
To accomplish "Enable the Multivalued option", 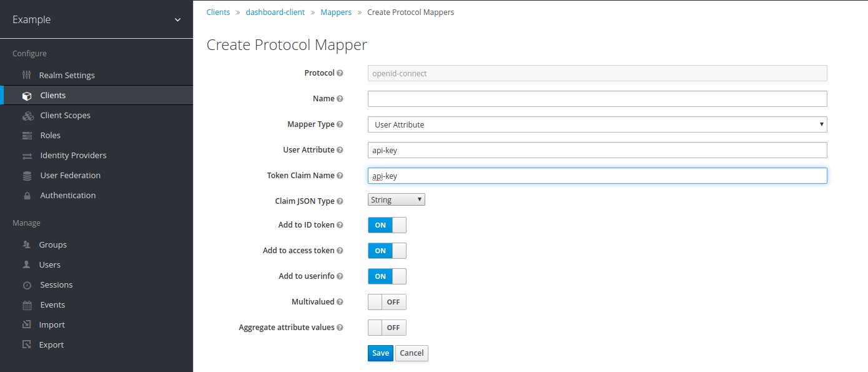I will pos(387,301).
